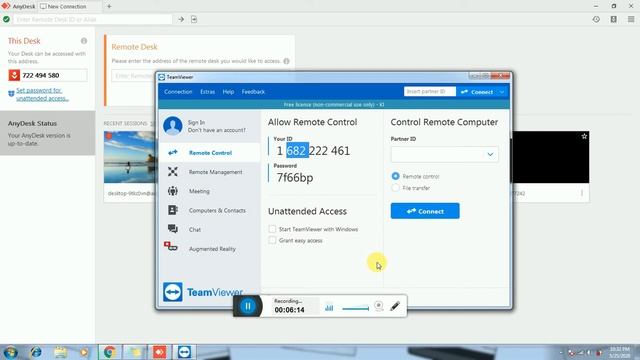This screenshot has width=640, height=360.
Task: Open Remote Management in TeamViewer sidebar
Action: click(210, 172)
